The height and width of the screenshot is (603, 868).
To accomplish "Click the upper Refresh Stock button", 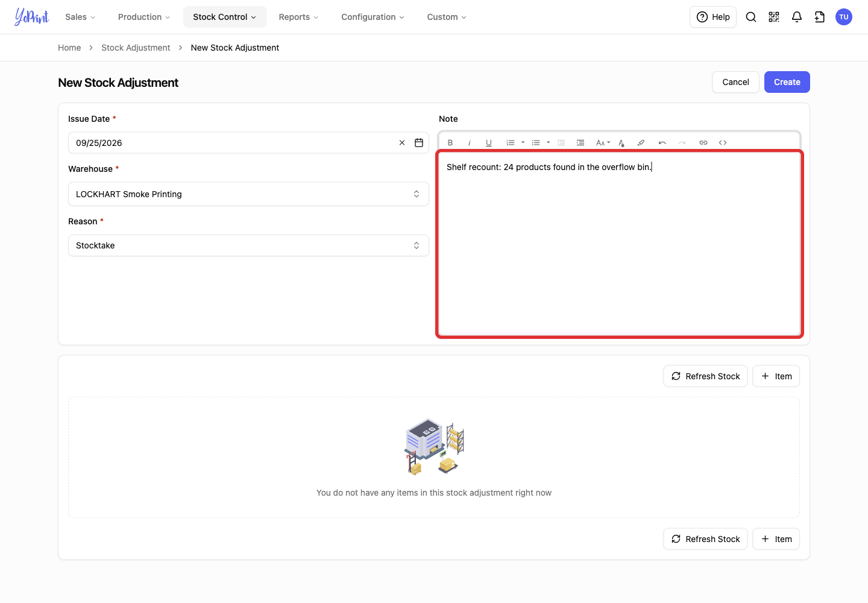I will coord(706,376).
